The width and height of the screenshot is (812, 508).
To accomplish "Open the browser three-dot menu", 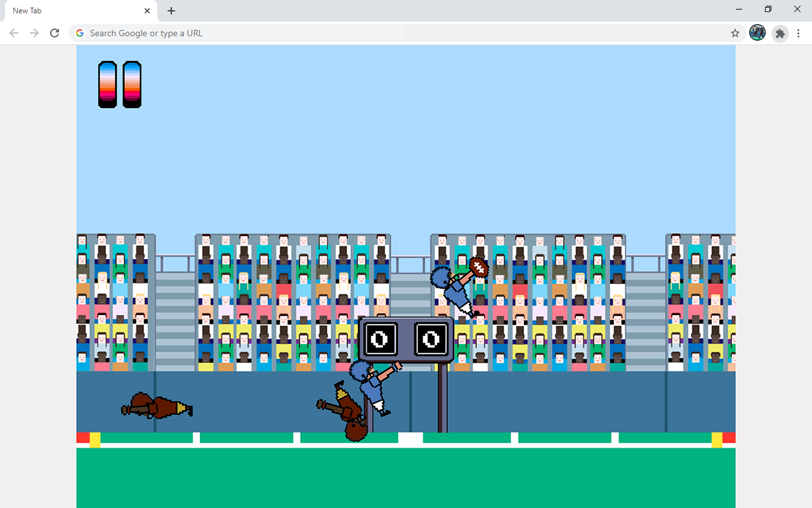I will [798, 32].
